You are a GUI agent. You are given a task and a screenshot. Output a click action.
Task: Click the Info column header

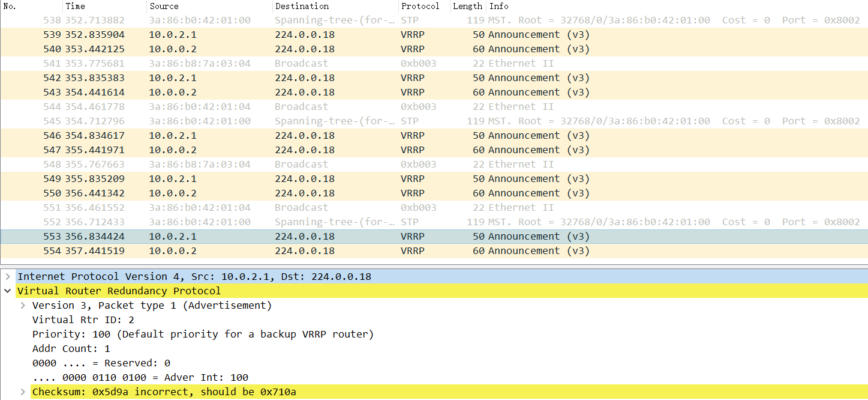(x=677, y=6)
